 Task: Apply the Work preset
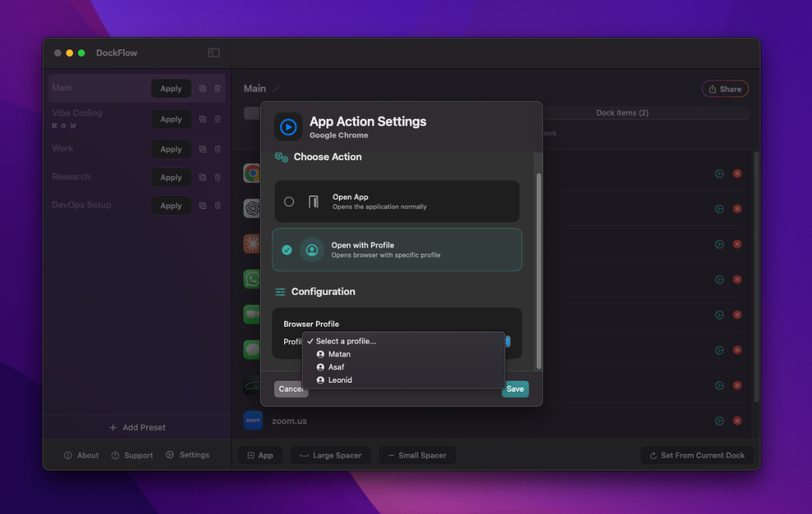click(171, 149)
